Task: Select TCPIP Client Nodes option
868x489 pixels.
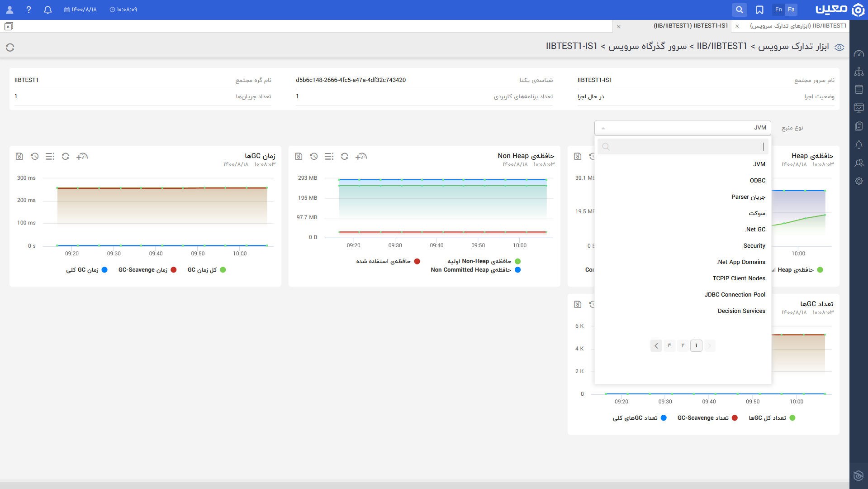Action: (683, 278)
